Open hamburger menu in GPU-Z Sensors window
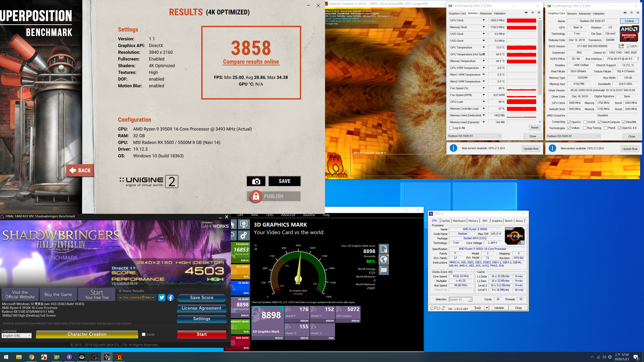 click(539, 13)
